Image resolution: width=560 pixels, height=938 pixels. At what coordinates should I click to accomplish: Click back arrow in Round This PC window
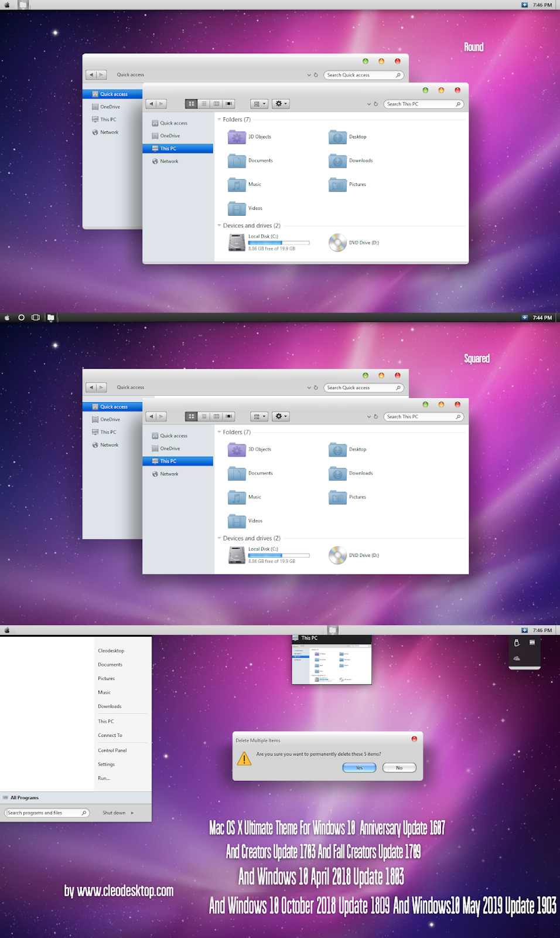point(151,104)
